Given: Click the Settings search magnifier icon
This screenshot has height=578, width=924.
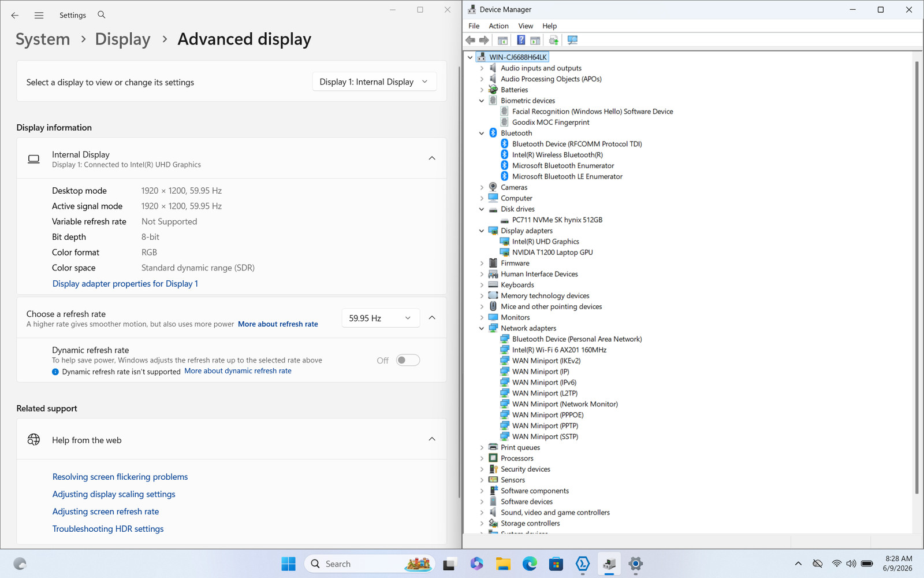Looking at the screenshot, I should [102, 14].
